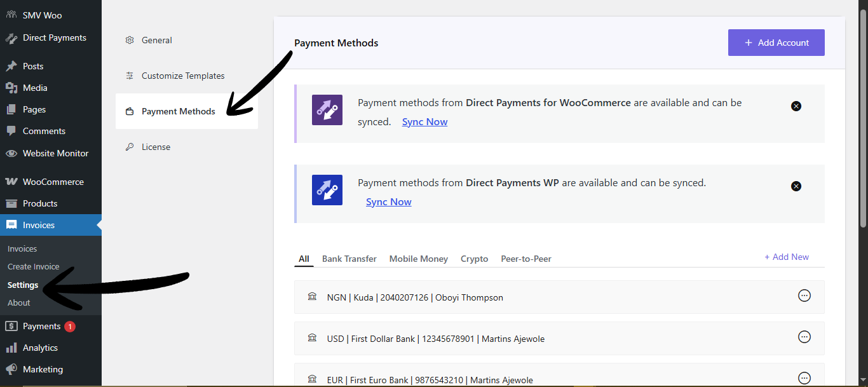Click the WooCommerce logo icon
Image resolution: width=868 pixels, height=387 pixels.
(x=11, y=181)
